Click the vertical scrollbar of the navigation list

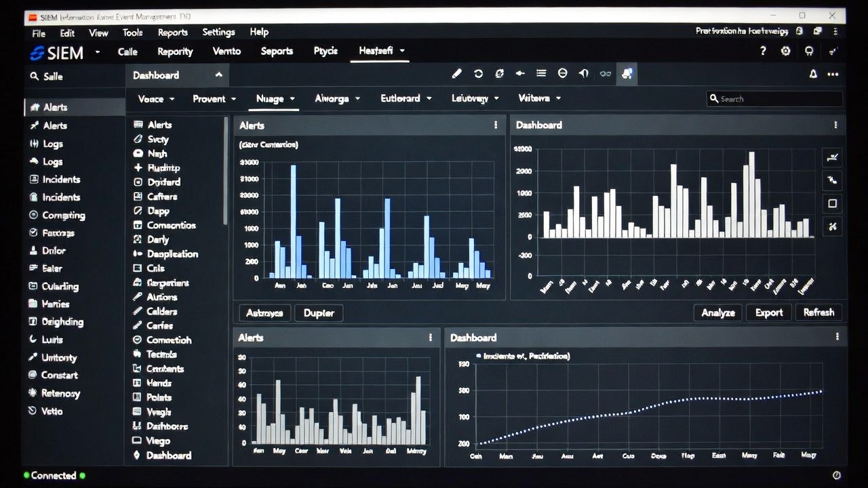click(x=225, y=169)
